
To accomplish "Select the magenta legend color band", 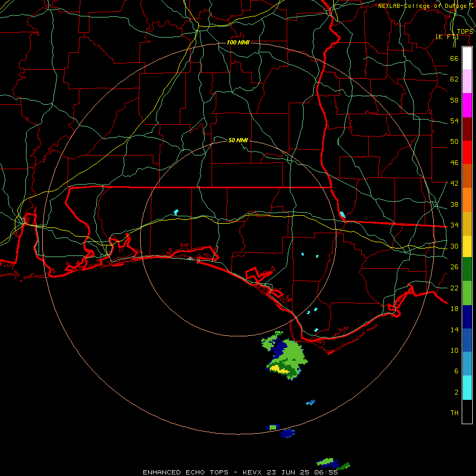I will tap(467, 105).
